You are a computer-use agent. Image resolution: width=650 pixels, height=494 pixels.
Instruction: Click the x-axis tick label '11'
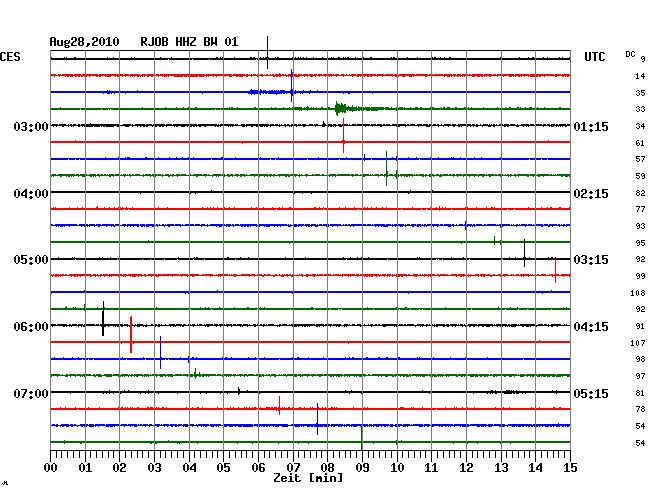[431, 468]
